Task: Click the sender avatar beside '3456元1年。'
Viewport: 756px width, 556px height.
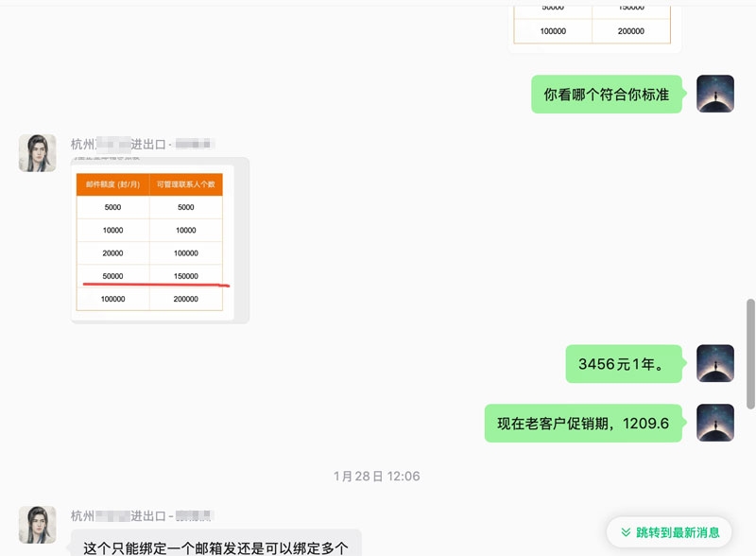Action: (715, 363)
